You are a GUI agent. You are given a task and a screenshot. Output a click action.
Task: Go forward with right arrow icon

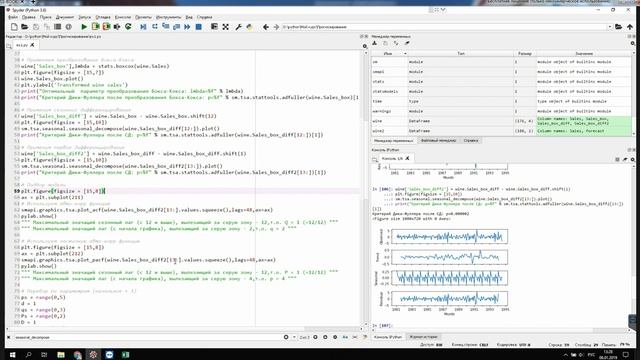pos(276,27)
